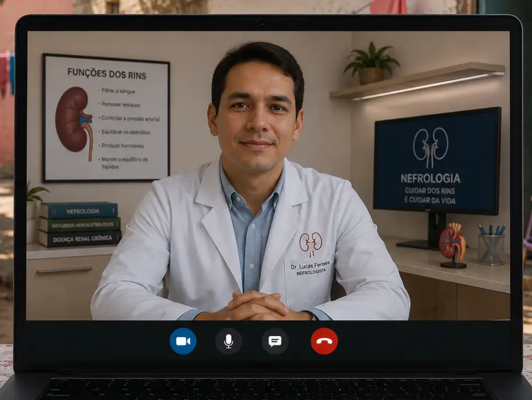Turn off the blue video camera button
Screen dimensions: 532x400
pyautogui.click(x=183, y=341)
